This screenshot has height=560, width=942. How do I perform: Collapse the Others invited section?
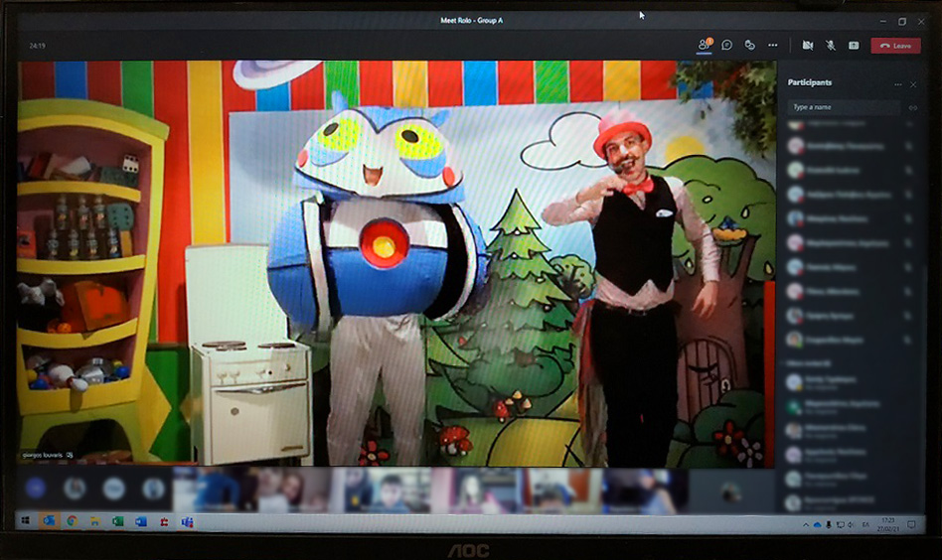tap(809, 363)
